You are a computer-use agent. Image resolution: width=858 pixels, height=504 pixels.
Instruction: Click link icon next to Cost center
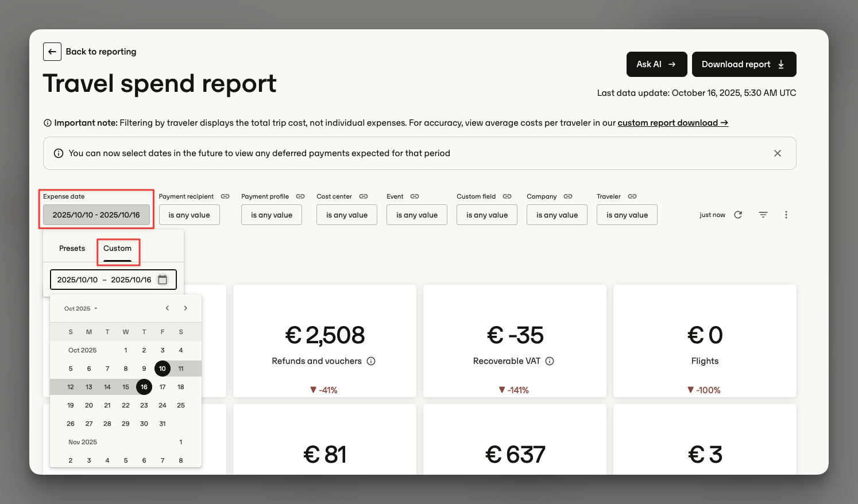[x=364, y=196]
